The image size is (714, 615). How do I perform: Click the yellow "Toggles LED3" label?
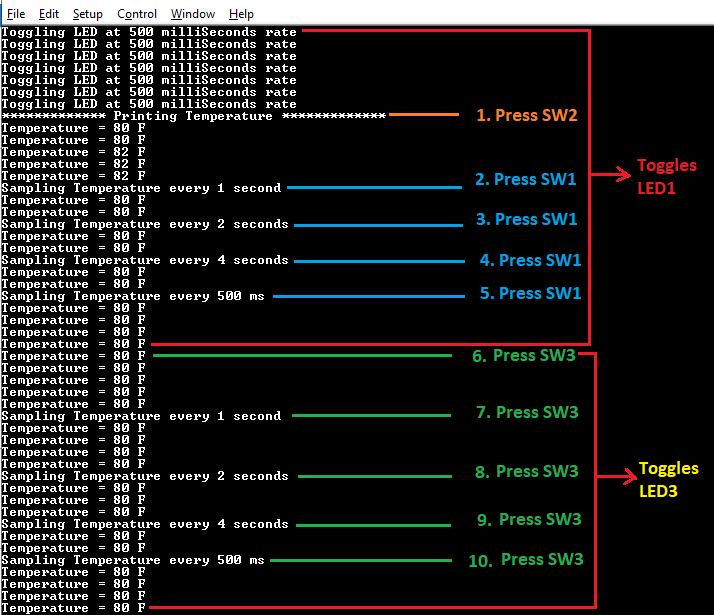[x=668, y=479]
